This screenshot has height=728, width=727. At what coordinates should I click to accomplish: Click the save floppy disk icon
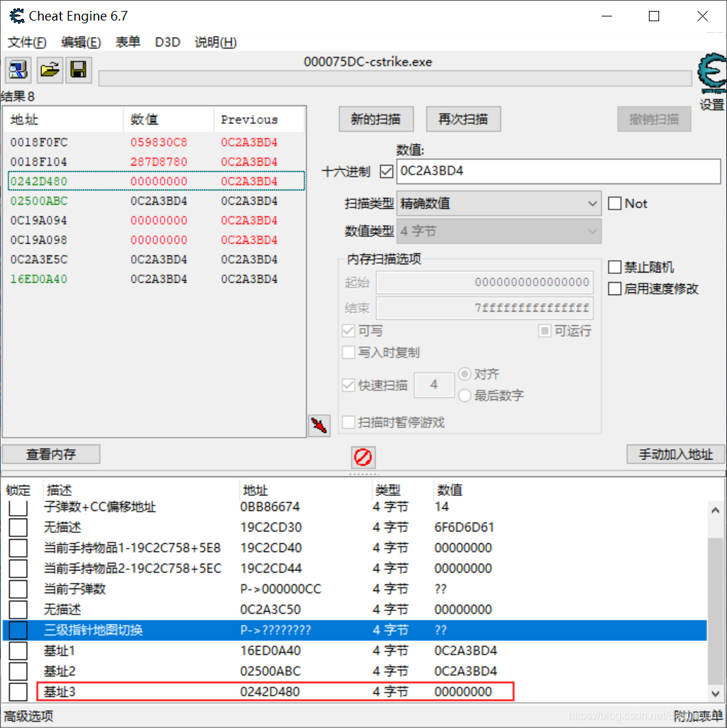pos(79,70)
